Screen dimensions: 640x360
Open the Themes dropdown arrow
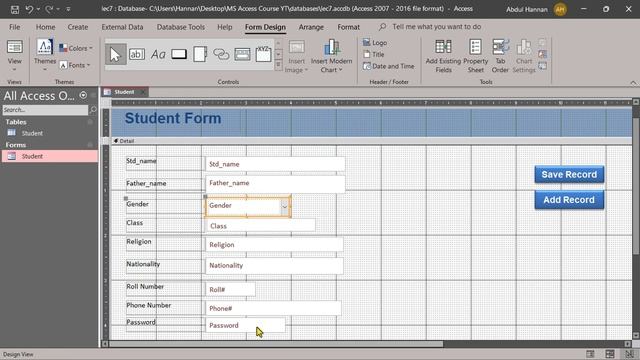tap(45, 70)
